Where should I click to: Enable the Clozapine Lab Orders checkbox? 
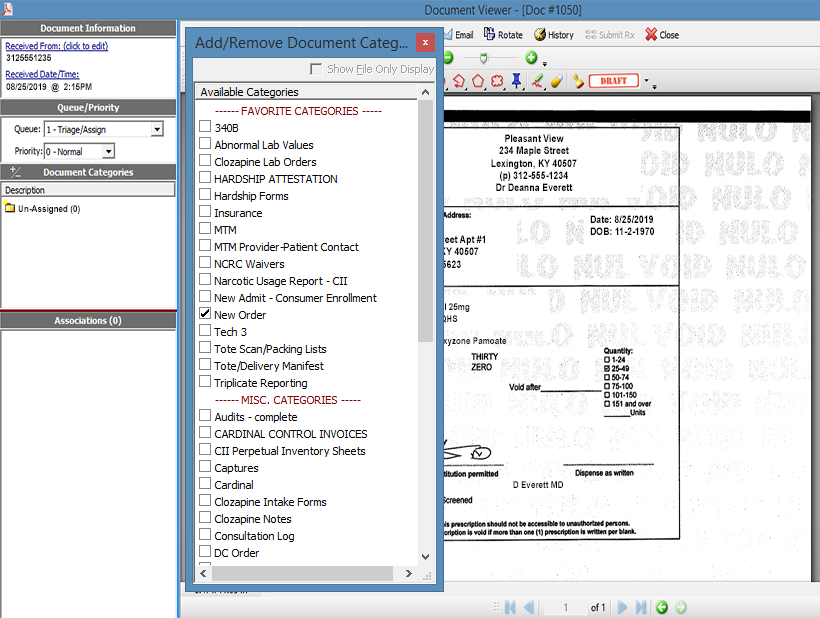205,162
